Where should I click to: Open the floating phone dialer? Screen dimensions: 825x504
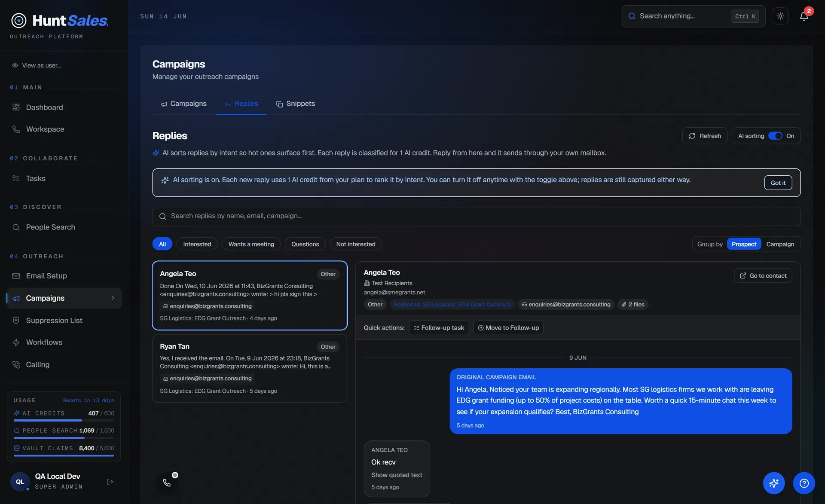167,483
